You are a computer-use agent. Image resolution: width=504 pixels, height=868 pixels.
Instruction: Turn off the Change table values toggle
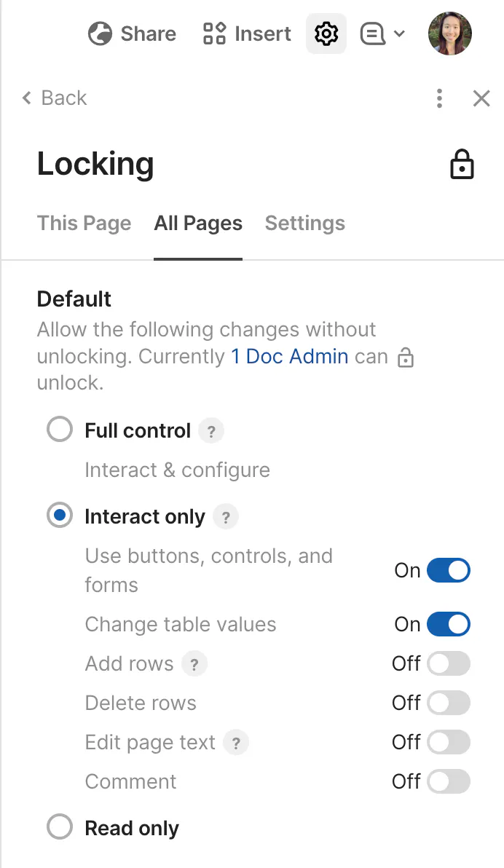[448, 625]
